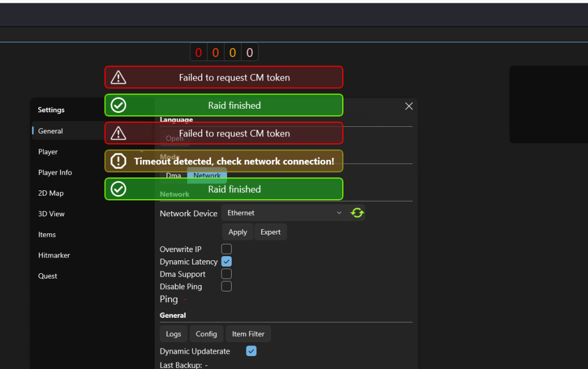Open the Item Filter

point(248,334)
